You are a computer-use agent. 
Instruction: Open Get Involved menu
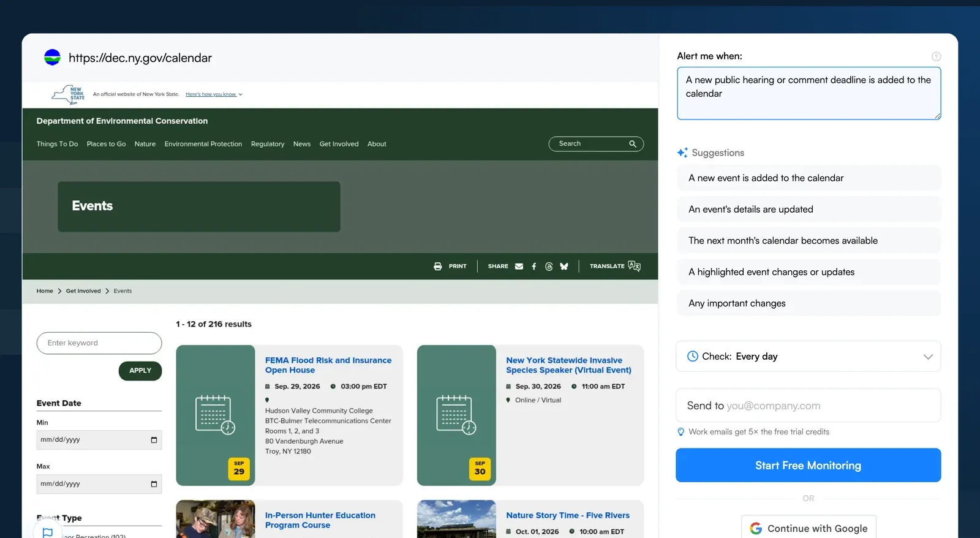(x=339, y=144)
